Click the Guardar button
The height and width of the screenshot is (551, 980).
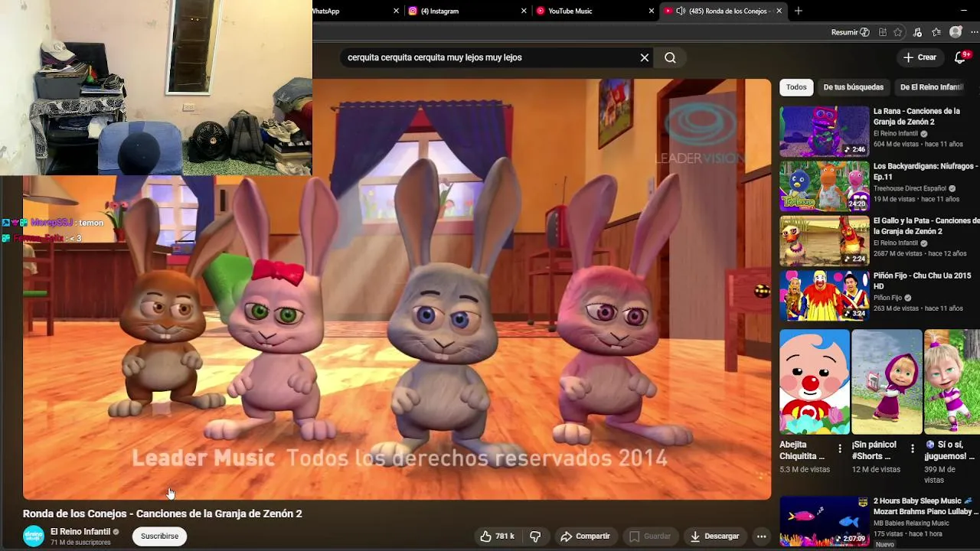click(650, 536)
